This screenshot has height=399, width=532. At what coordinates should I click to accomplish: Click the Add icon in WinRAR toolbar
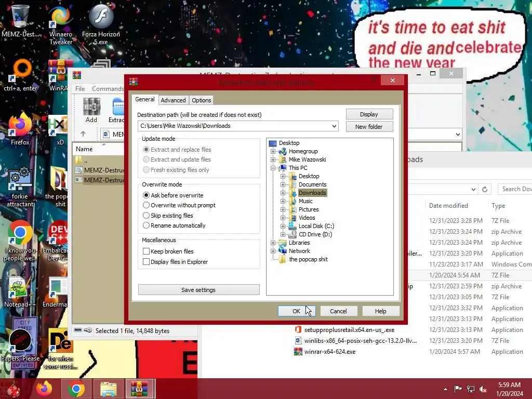coord(91,110)
